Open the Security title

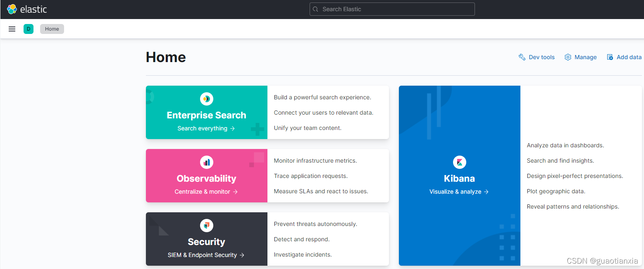click(207, 242)
